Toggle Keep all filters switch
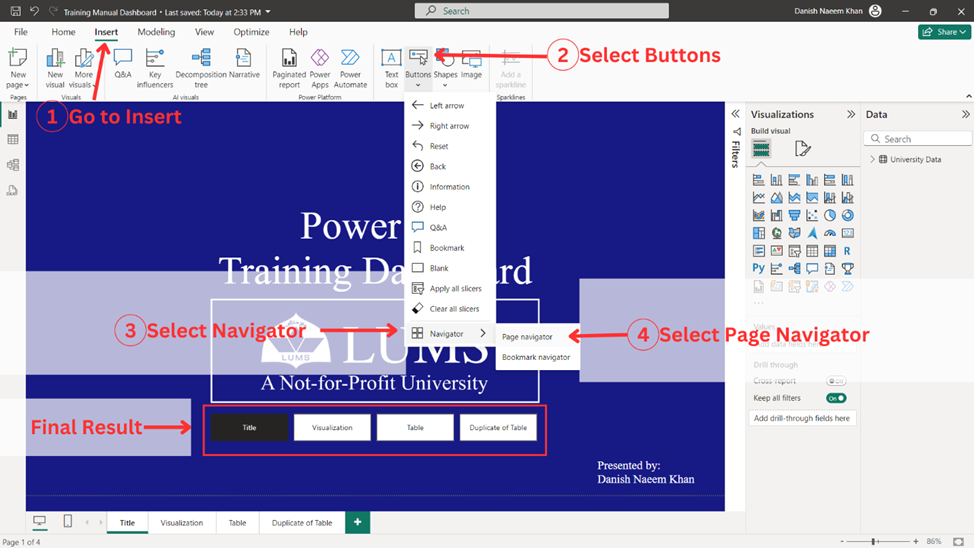974x548 pixels. click(836, 398)
